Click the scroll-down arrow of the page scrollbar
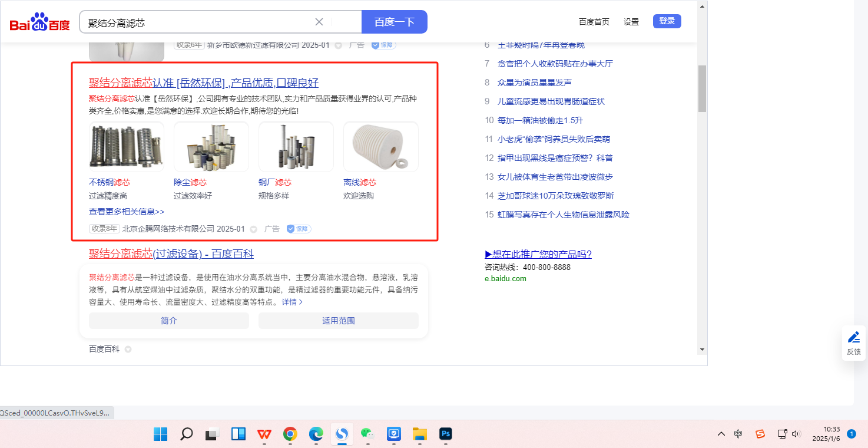Screen dimensions: 868x448 pos(702,349)
